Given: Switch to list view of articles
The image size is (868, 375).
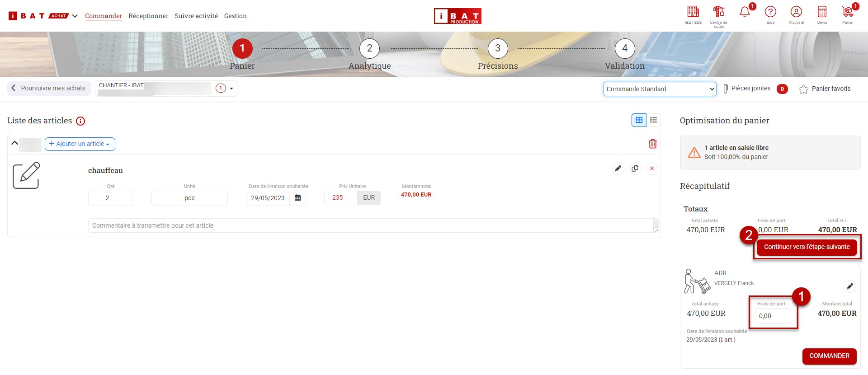Looking at the screenshot, I should (x=653, y=120).
